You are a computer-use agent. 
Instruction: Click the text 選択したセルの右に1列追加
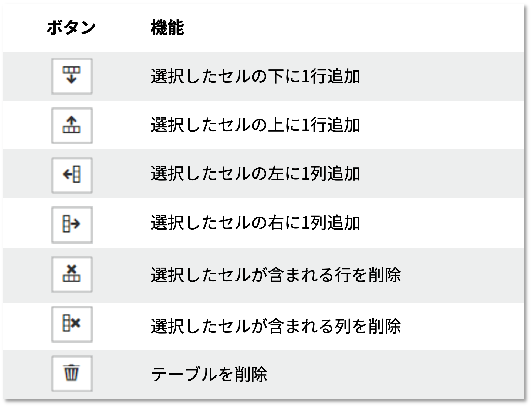point(255,223)
